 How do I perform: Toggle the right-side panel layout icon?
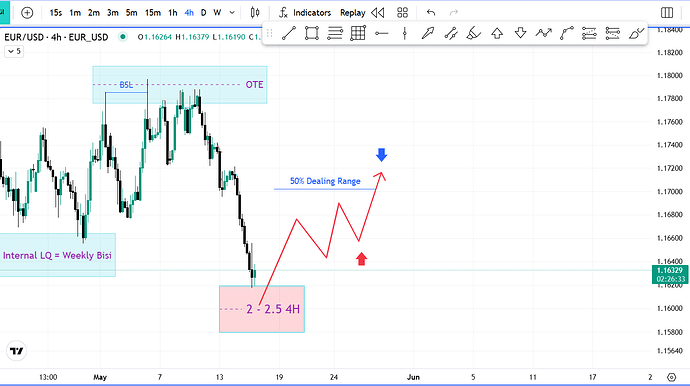pyautogui.click(x=667, y=13)
